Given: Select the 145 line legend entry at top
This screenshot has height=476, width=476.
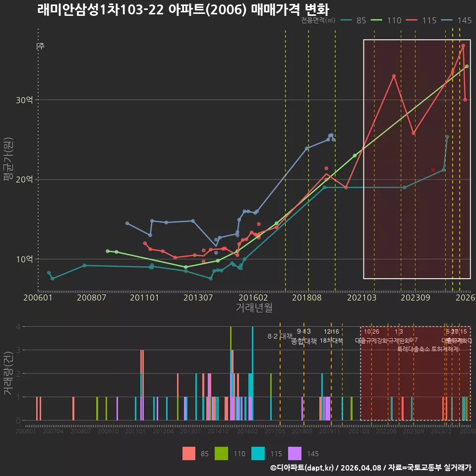Looking at the screenshot, I should point(457,20).
